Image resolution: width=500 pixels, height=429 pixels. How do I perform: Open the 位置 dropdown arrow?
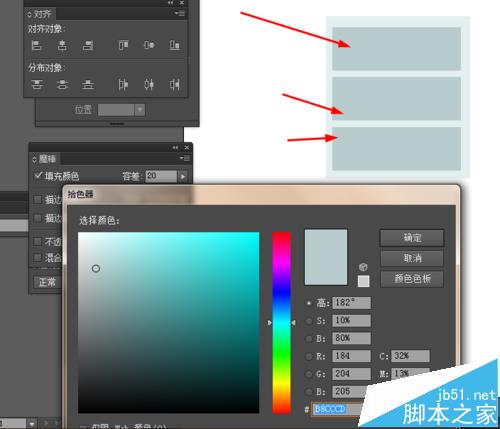pyautogui.click(x=140, y=110)
